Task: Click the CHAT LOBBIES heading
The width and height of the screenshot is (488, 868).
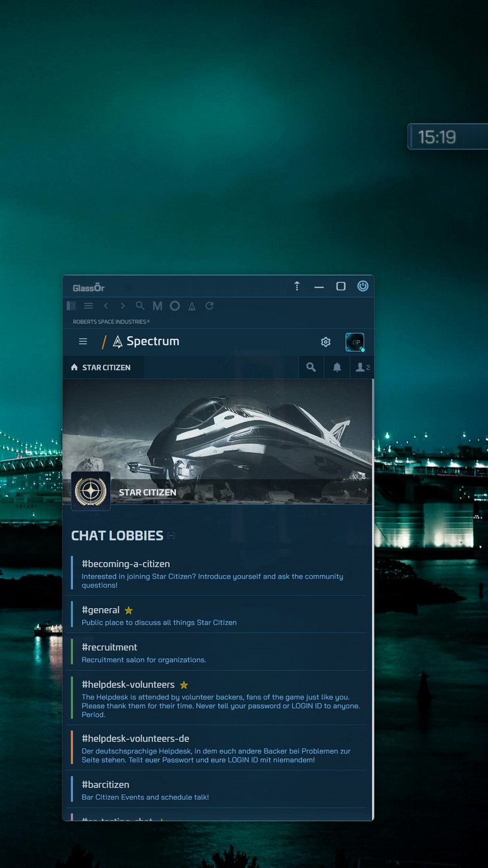Action: 117,536
